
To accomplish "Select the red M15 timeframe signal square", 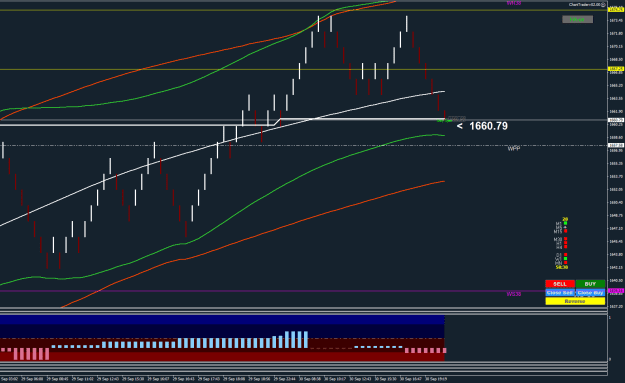I will click(x=566, y=231).
